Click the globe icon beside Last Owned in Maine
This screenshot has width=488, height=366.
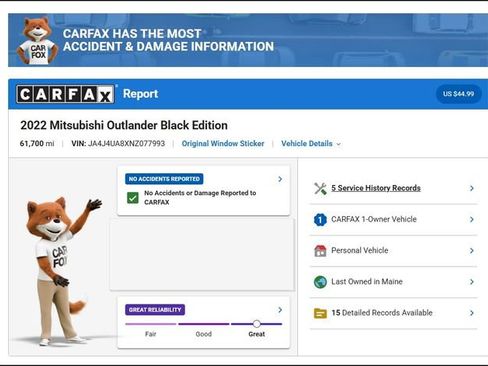(320, 282)
